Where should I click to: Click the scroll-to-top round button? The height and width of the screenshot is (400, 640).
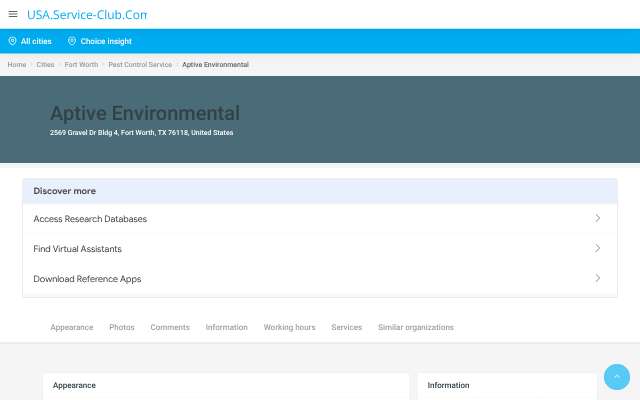click(616, 377)
